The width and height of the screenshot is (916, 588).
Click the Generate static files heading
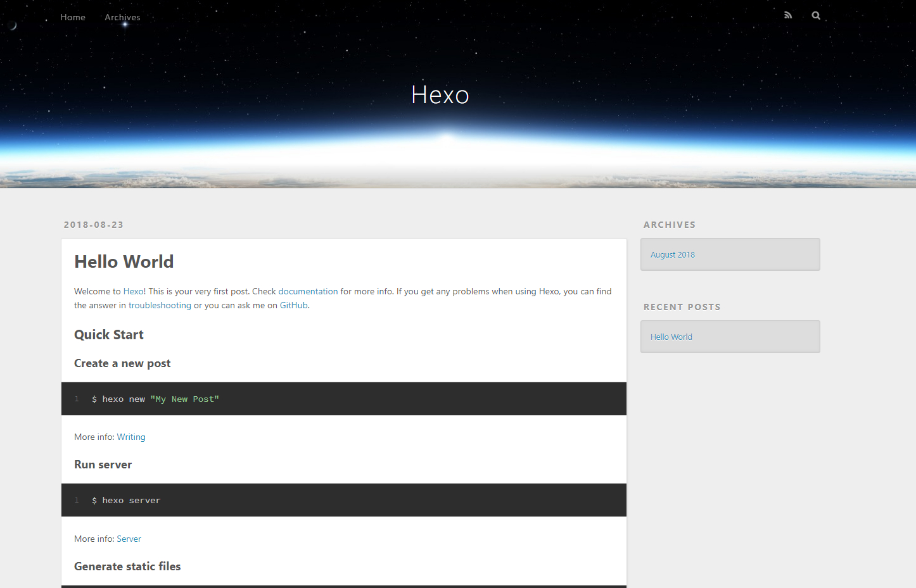[x=127, y=566]
